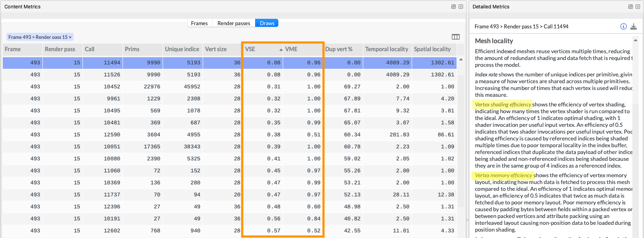The image size is (644, 238).
Task: Select the row with call 9961
Action: tap(229, 98)
